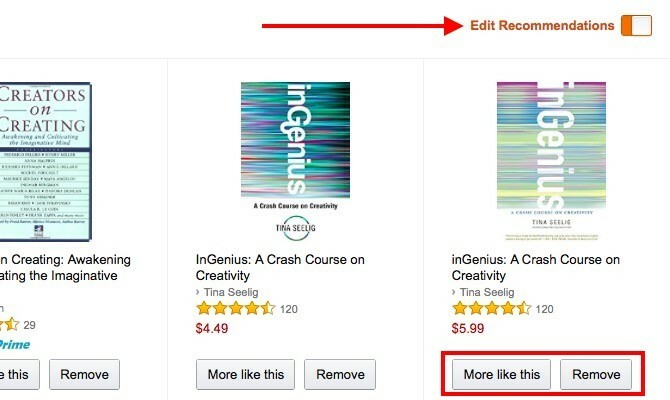Expand Tina Seelig chevron under $5.99 book

point(454,292)
